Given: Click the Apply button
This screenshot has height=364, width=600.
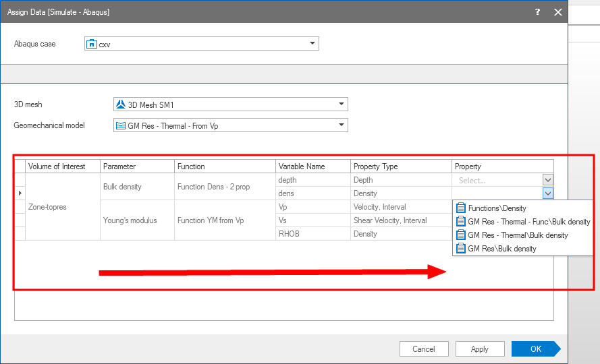Looking at the screenshot, I should 480,349.
